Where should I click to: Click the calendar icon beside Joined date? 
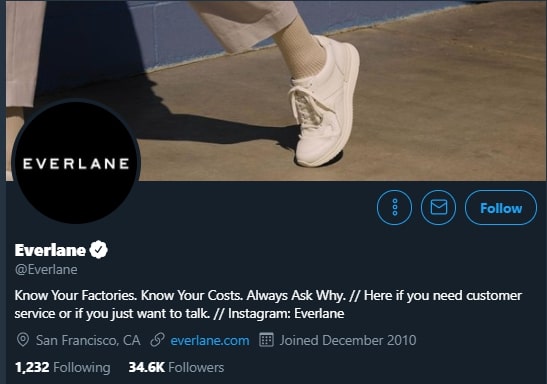(267, 340)
